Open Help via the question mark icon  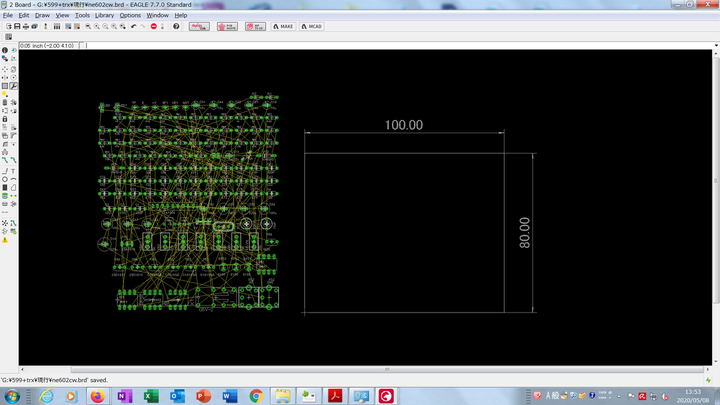pyautogui.click(x=177, y=26)
